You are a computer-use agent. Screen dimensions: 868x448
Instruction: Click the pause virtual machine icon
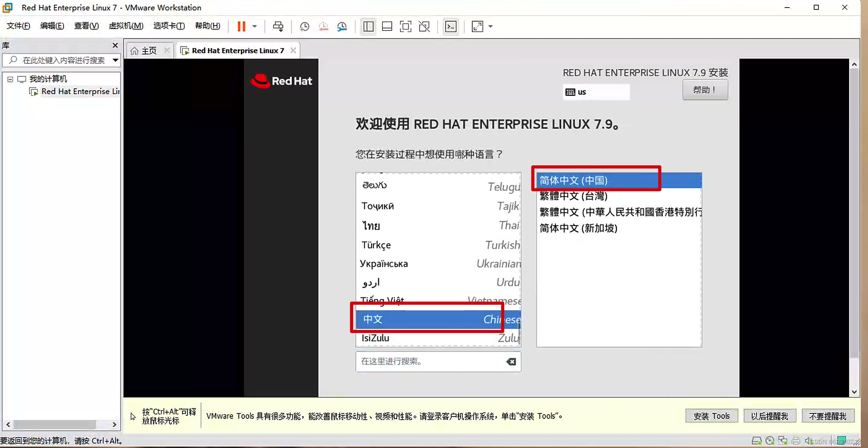click(241, 27)
